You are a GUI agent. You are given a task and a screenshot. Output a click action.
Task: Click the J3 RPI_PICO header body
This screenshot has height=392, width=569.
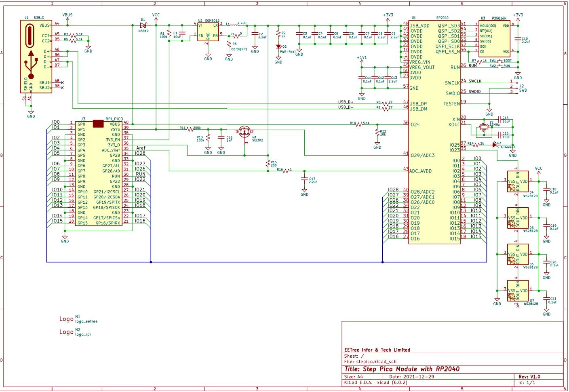tap(98, 173)
